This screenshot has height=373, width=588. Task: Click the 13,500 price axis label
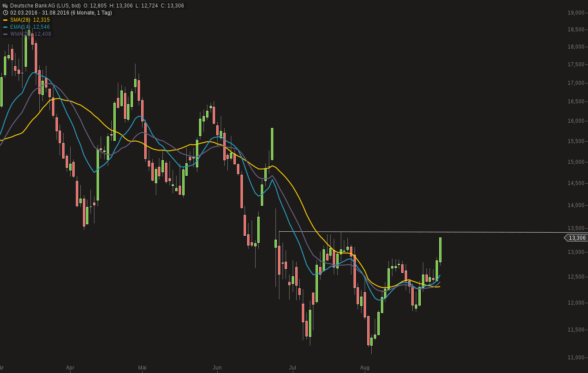576,228
